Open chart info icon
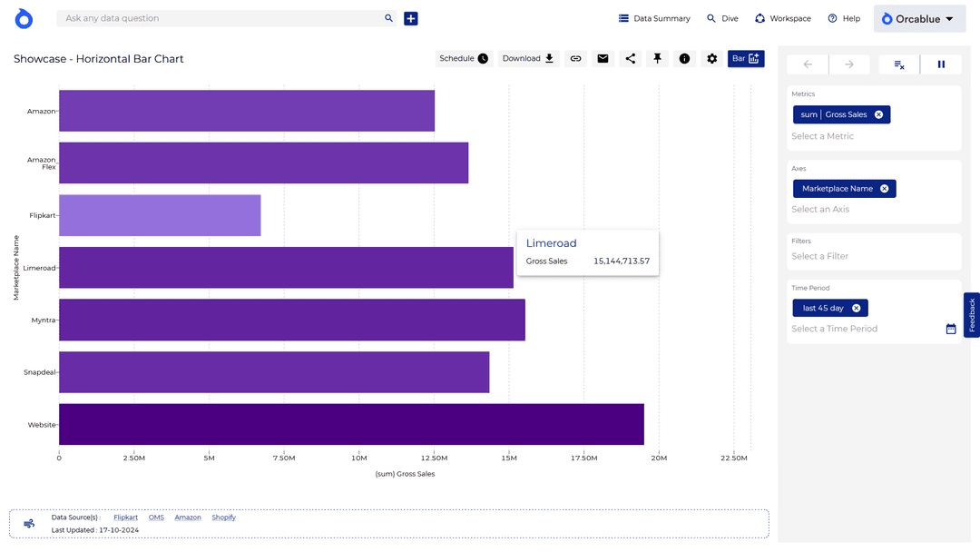Image resolution: width=980 pixels, height=552 pixels. coord(685,59)
